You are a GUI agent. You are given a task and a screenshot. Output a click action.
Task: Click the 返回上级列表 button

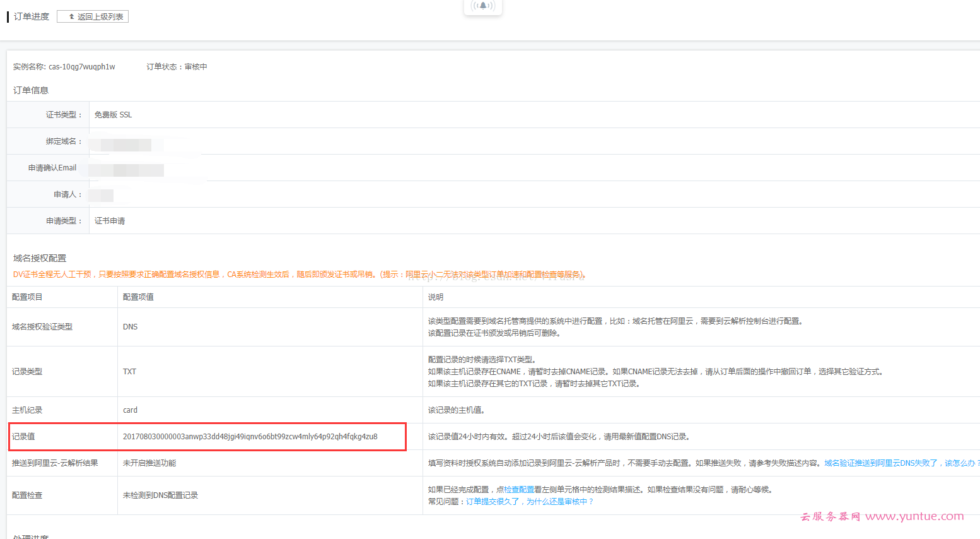point(92,16)
